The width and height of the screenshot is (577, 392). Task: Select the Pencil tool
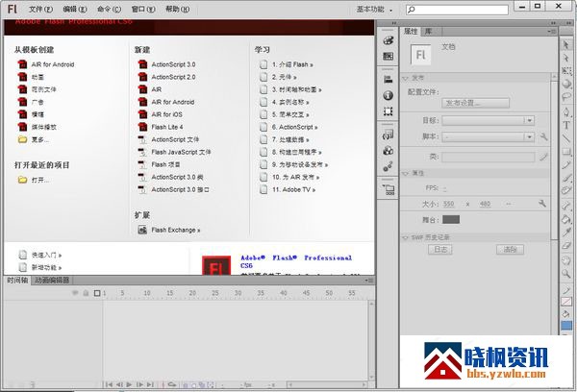[x=566, y=164]
